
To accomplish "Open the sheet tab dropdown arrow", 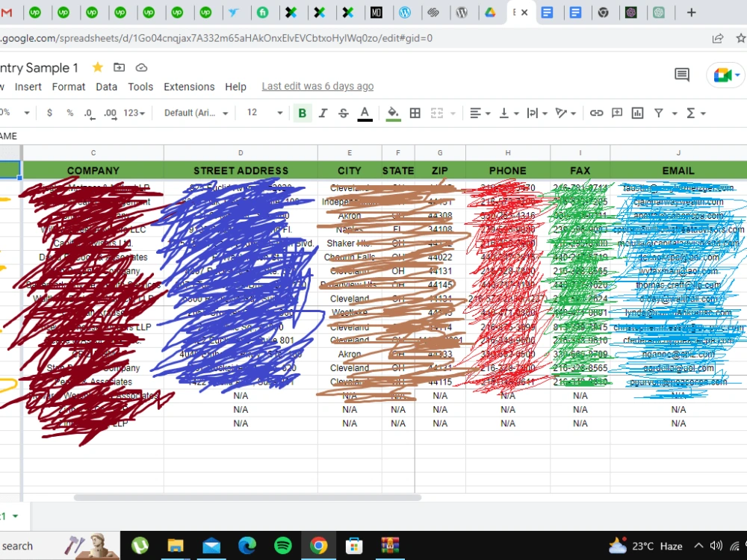I will [x=15, y=516].
